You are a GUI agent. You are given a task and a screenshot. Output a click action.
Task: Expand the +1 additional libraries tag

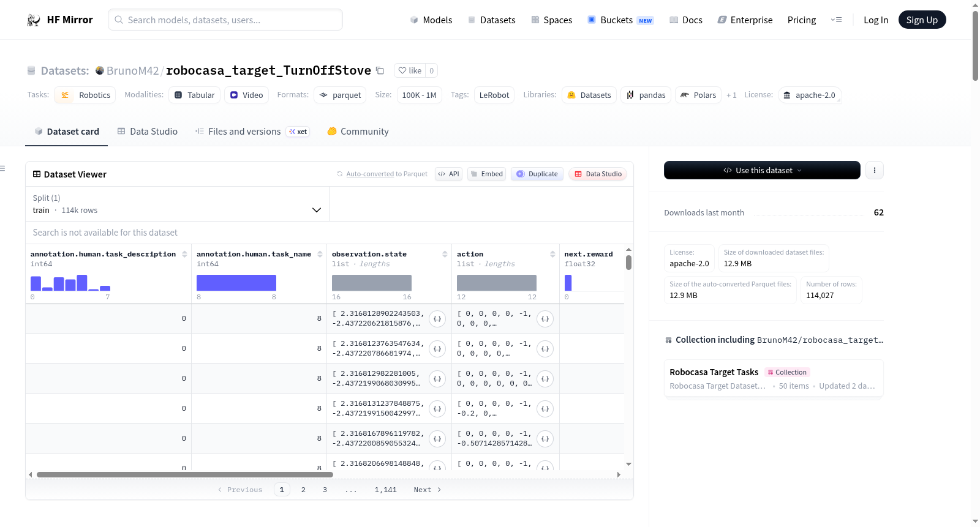click(x=731, y=95)
